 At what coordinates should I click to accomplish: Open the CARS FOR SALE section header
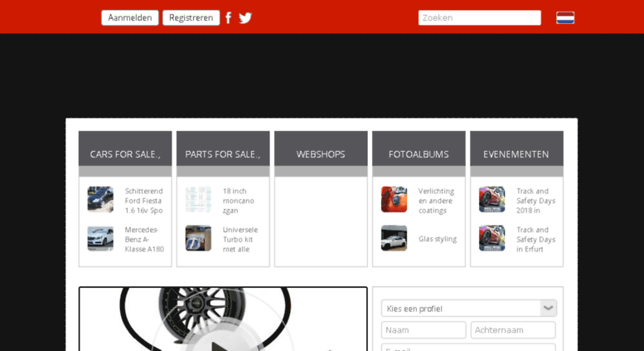point(125,154)
